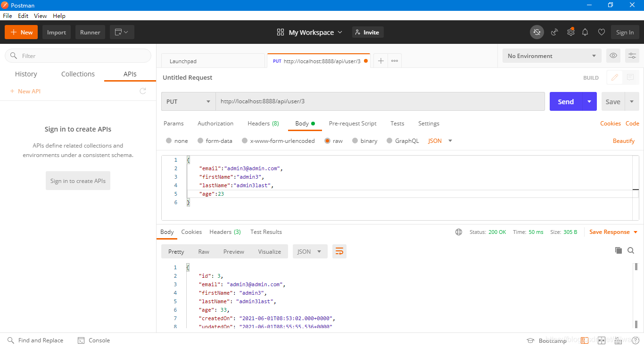Click the Sign In button
Image resolution: width=644 pixels, height=348 pixels.
(625, 32)
